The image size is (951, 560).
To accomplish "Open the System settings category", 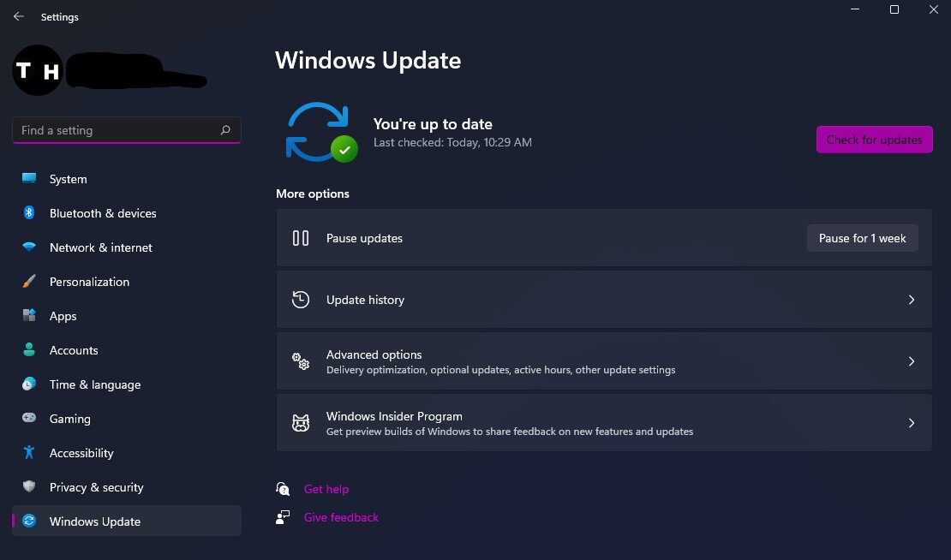I will coord(127,179).
